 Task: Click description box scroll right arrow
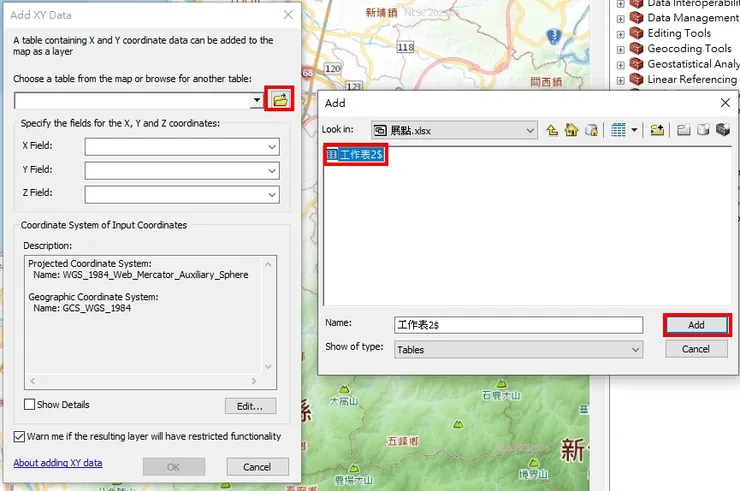click(x=254, y=381)
